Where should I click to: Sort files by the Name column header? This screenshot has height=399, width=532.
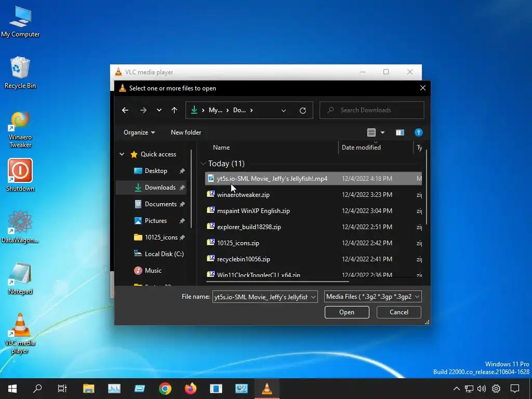tap(221, 147)
